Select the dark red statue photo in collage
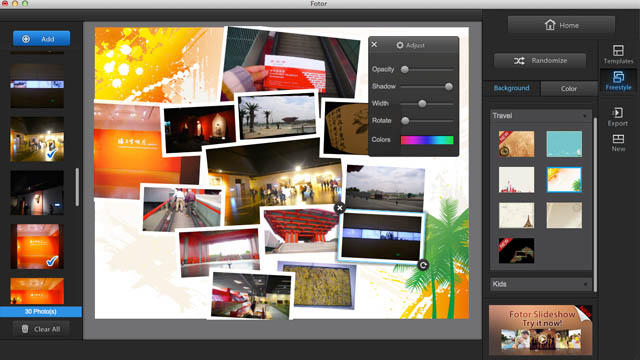Screen dimensions: 640x360 click(x=199, y=129)
